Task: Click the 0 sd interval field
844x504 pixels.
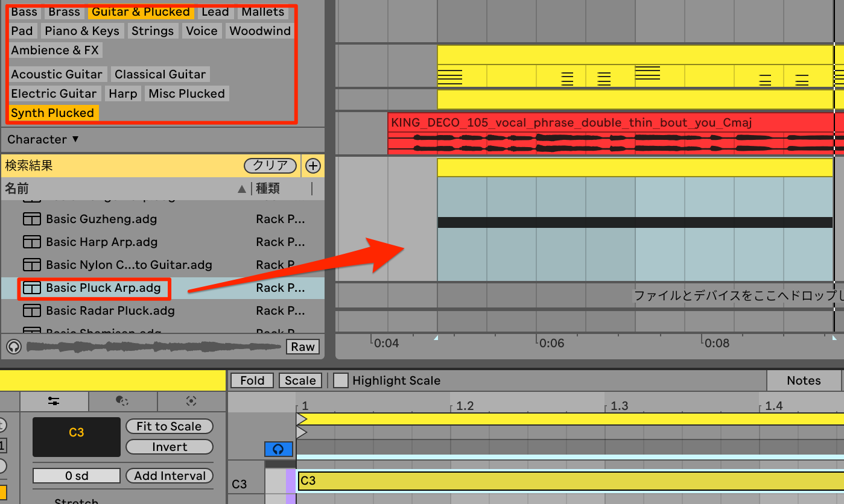Action: click(77, 476)
